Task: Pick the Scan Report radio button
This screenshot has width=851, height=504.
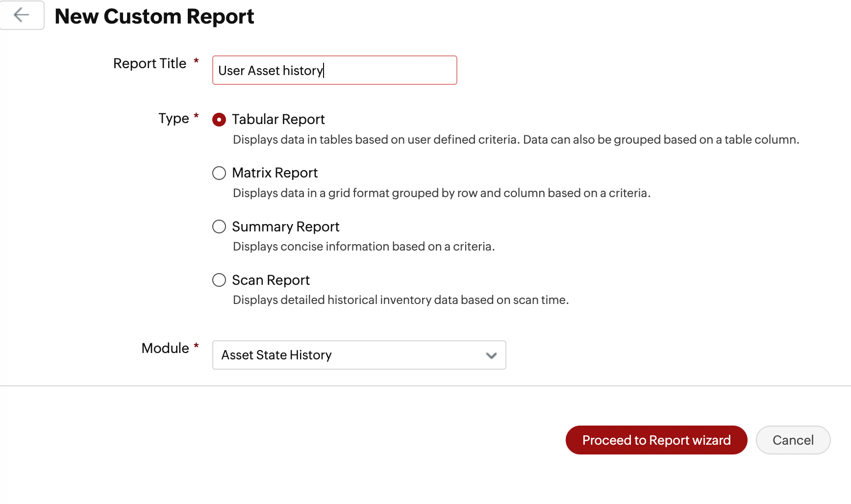Action: 219,280
